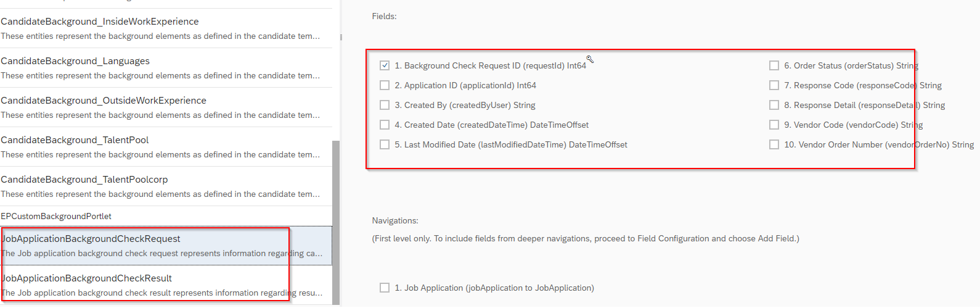Check Job Application navigation checkbox

[x=385, y=288]
